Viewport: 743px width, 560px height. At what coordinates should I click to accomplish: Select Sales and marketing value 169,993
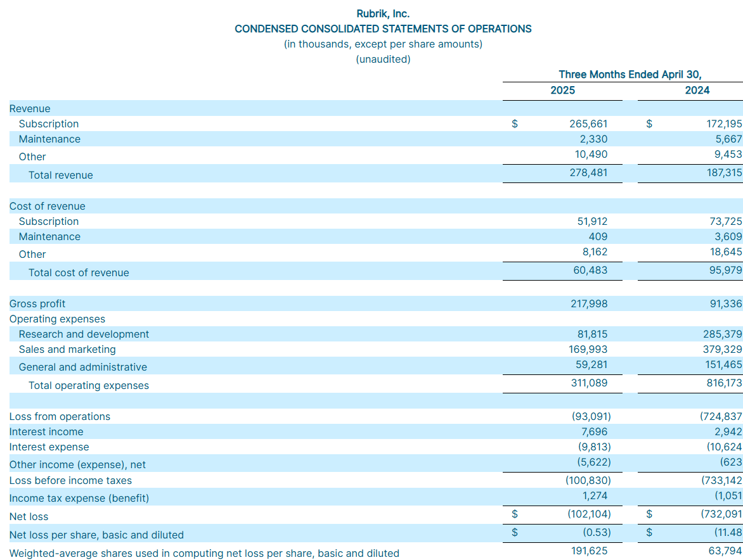click(588, 350)
